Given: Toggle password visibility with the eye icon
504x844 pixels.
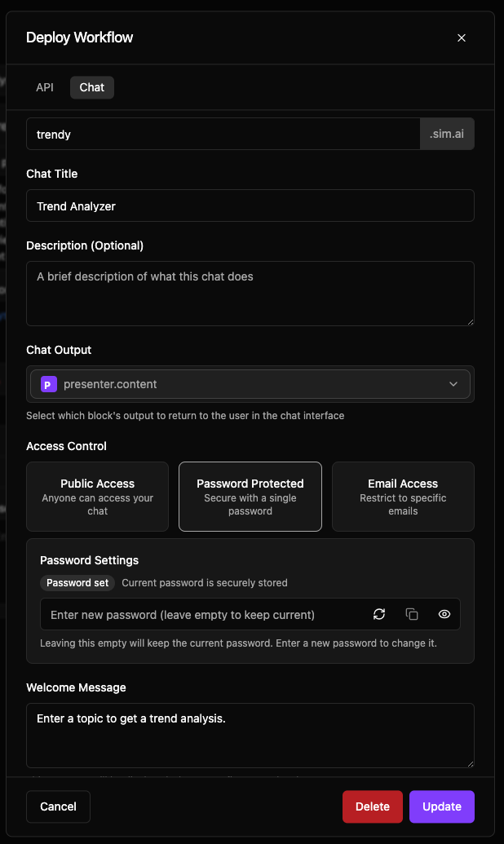Looking at the screenshot, I should tap(444, 614).
